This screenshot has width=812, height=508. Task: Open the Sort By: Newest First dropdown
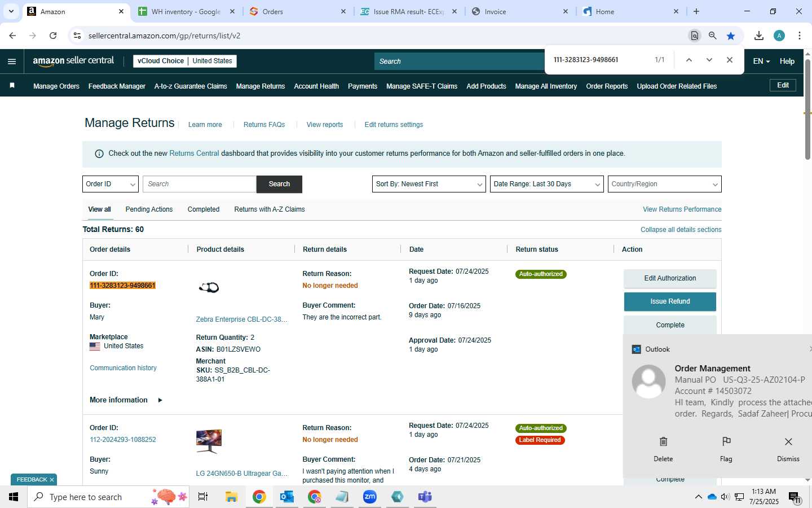(429, 184)
